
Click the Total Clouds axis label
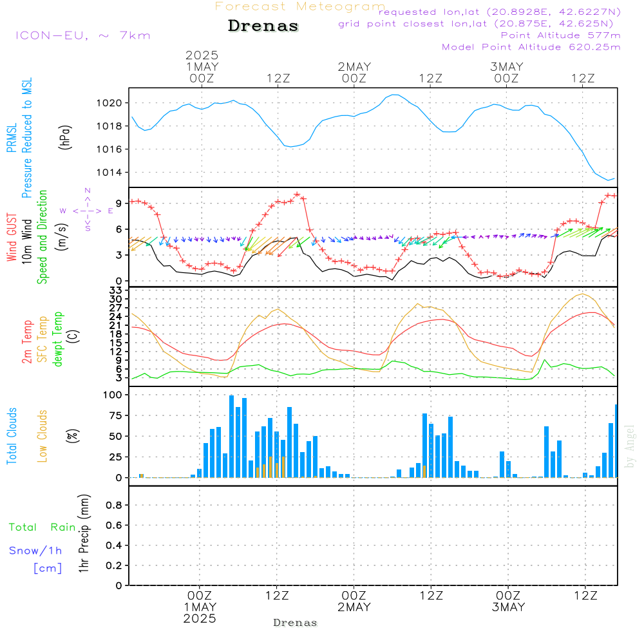[x=12, y=436]
